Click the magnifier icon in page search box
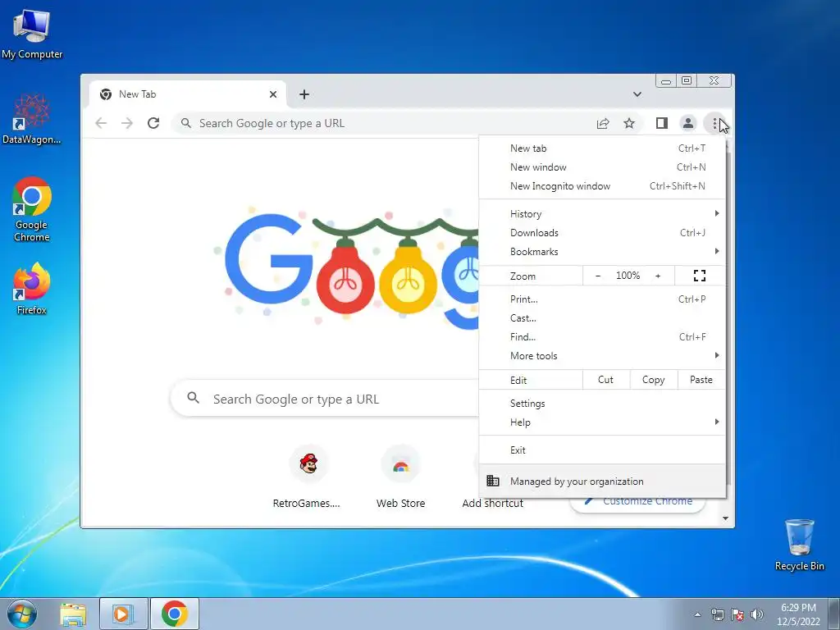 tap(194, 398)
